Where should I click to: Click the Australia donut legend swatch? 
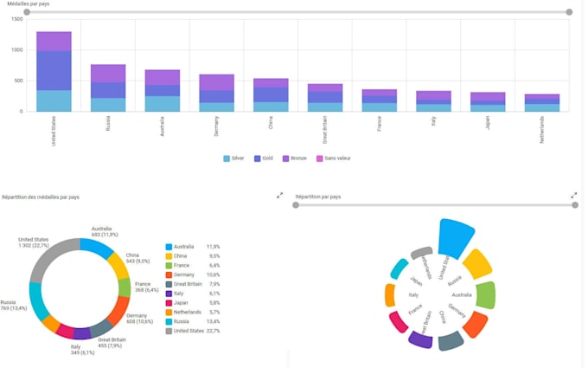(x=169, y=247)
